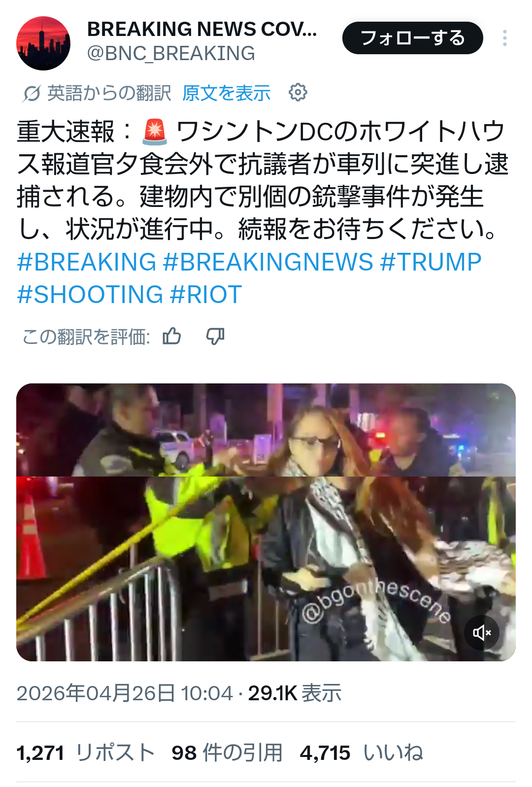
Task: View the 1,271 reposts list
Action: tap(86, 753)
